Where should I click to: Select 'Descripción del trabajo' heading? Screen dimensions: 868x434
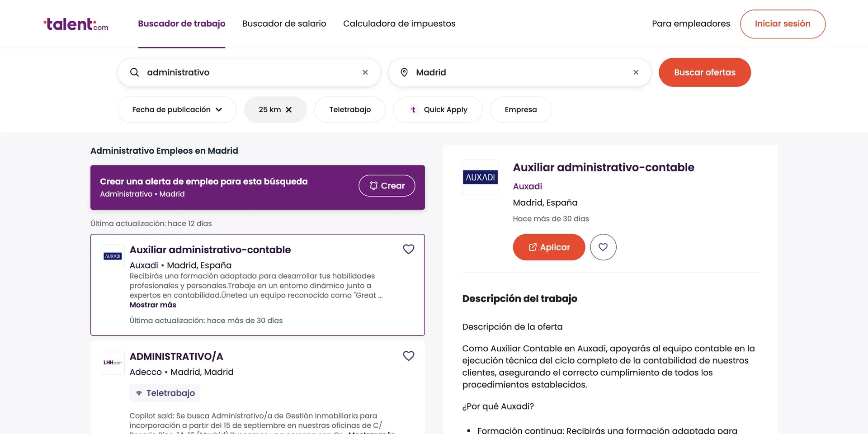tap(519, 298)
